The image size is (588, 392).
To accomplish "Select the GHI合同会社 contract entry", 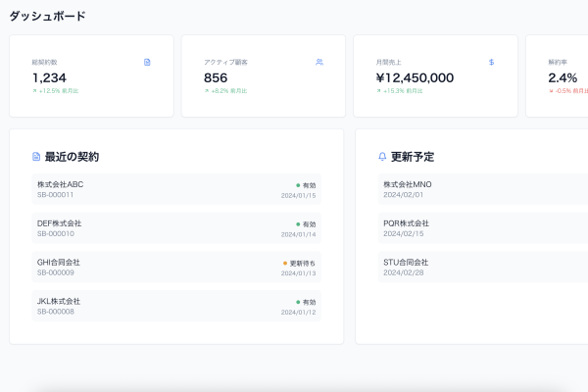I will (x=176, y=268).
